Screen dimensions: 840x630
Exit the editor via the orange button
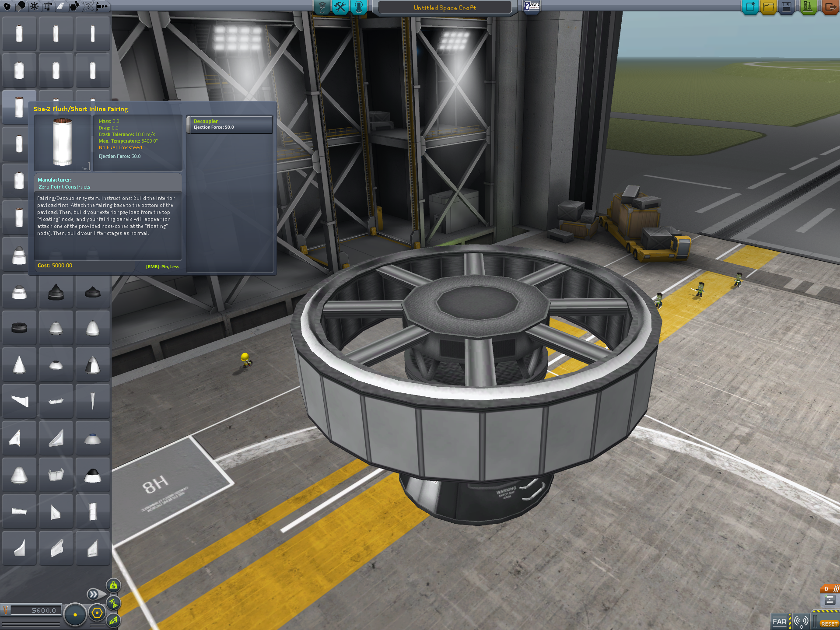coord(830,7)
